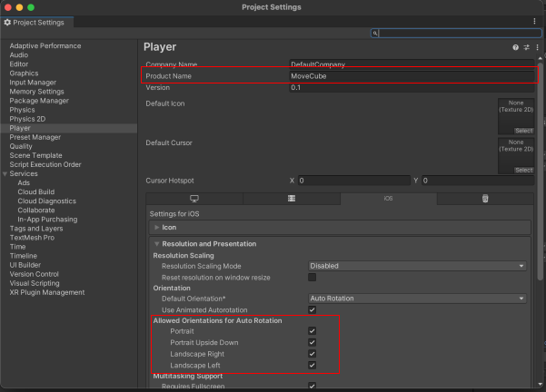Uncheck the Portrait orientation checkbox

click(x=312, y=331)
